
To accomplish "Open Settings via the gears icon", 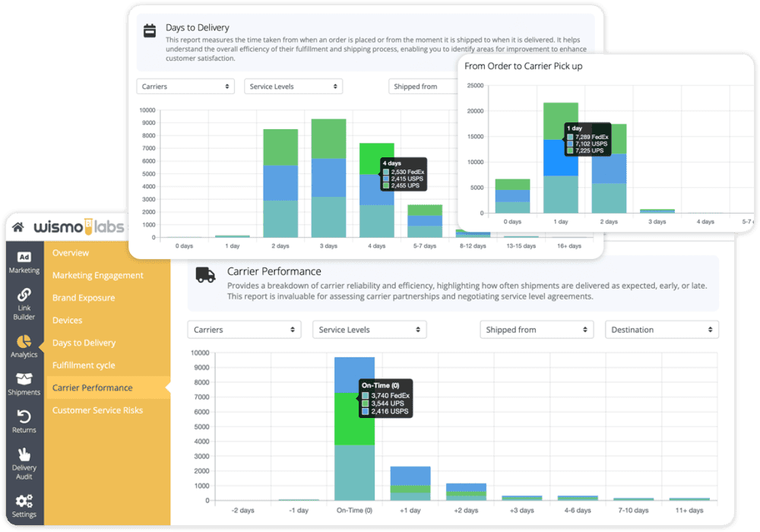I will [24, 500].
